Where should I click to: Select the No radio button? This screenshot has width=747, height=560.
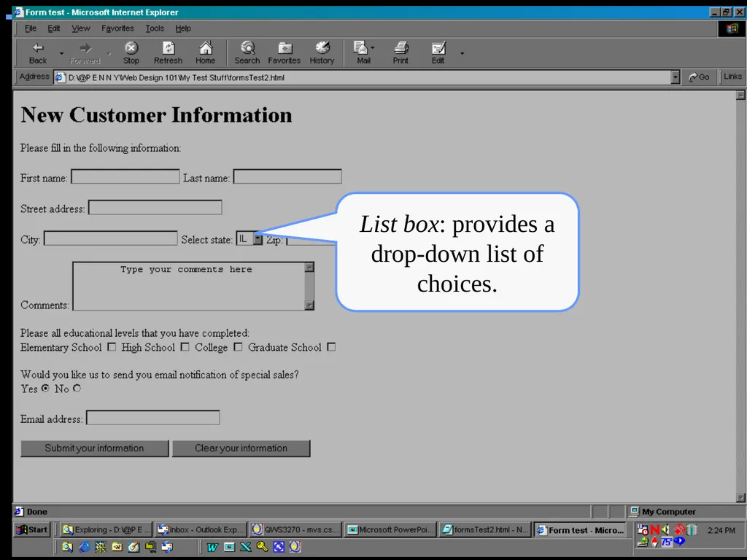coord(77,388)
